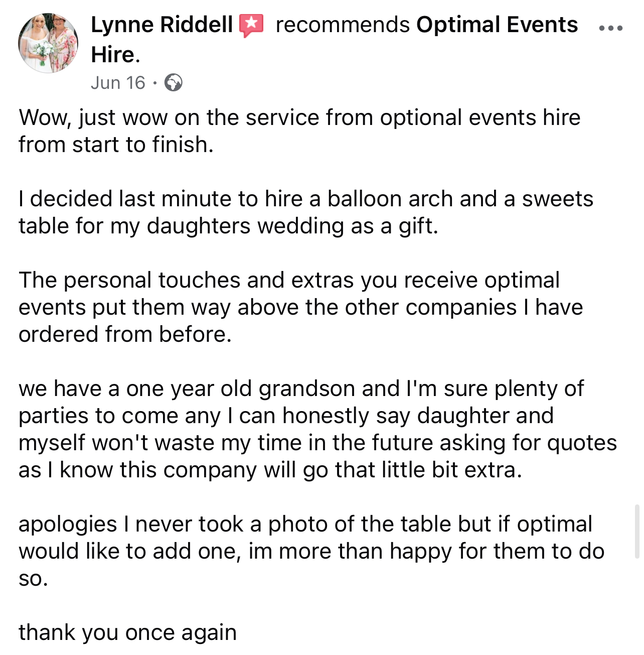This screenshot has width=644, height=655.
Task: Open the Optimal Events page link
Action: tap(497, 25)
